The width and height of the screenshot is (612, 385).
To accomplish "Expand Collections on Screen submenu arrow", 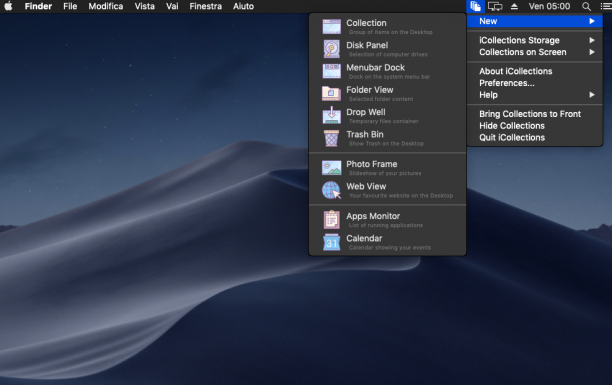I will [x=592, y=52].
